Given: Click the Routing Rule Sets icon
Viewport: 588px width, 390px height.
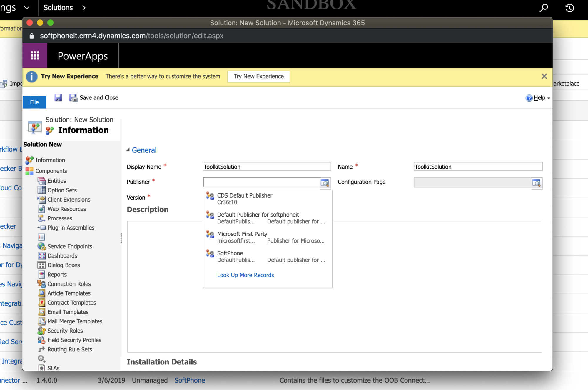Looking at the screenshot, I should click(41, 349).
